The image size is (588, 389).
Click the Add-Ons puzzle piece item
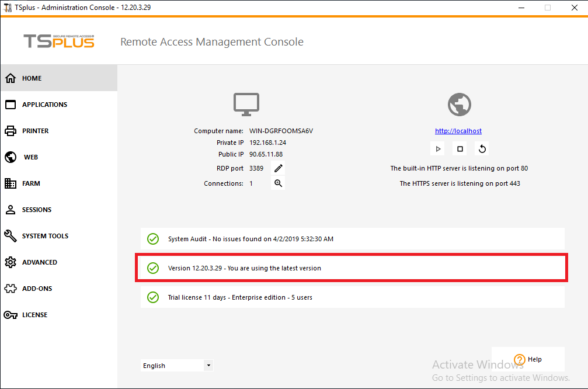click(x=37, y=289)
